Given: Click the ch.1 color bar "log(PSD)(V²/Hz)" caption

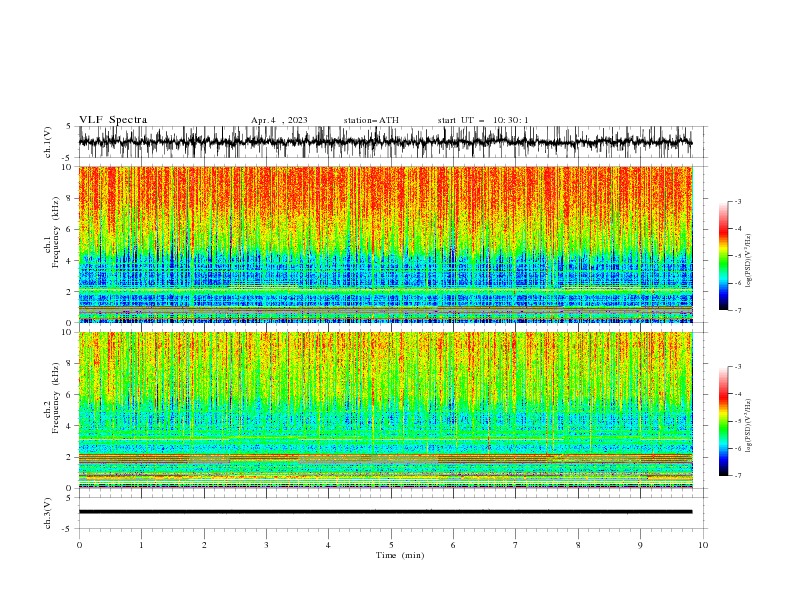Looking at the screenshot, I should pos(749,261).
